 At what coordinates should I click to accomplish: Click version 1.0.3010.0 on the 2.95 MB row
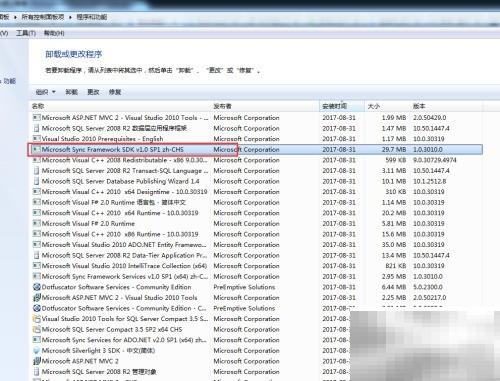(428, 276)
